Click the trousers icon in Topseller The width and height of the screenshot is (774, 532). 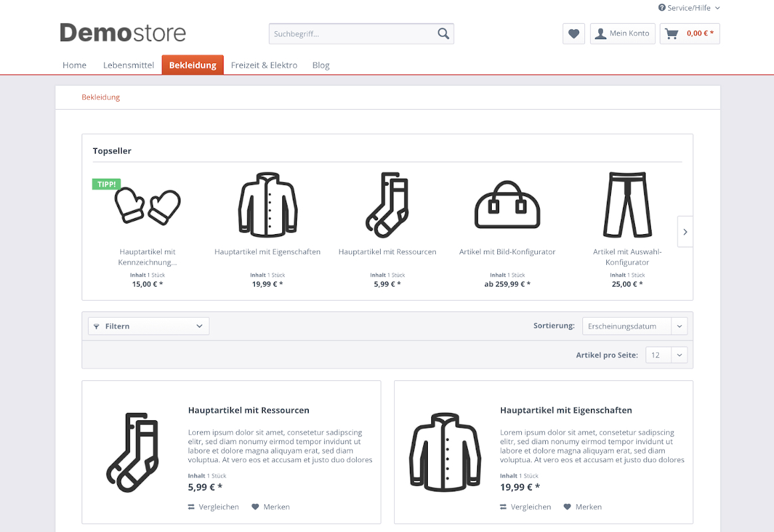coord(627,205)
